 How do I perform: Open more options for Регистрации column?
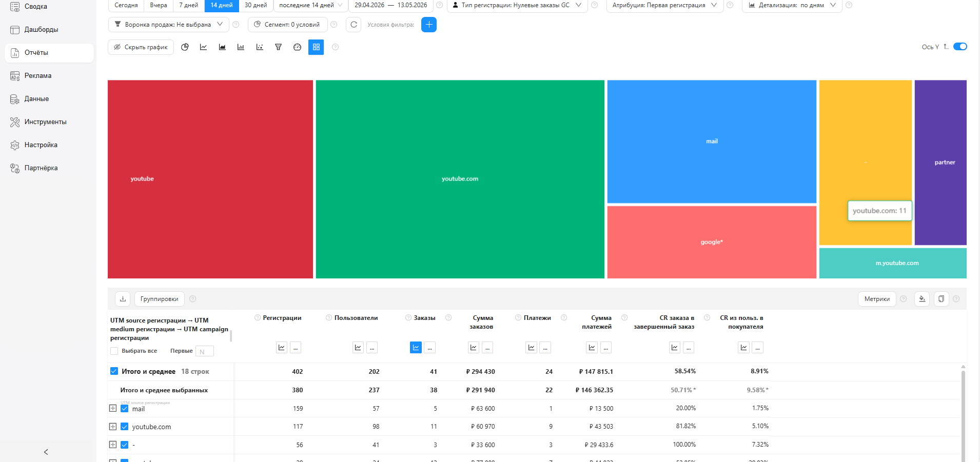pyautogui.click(x=296, y=348)
